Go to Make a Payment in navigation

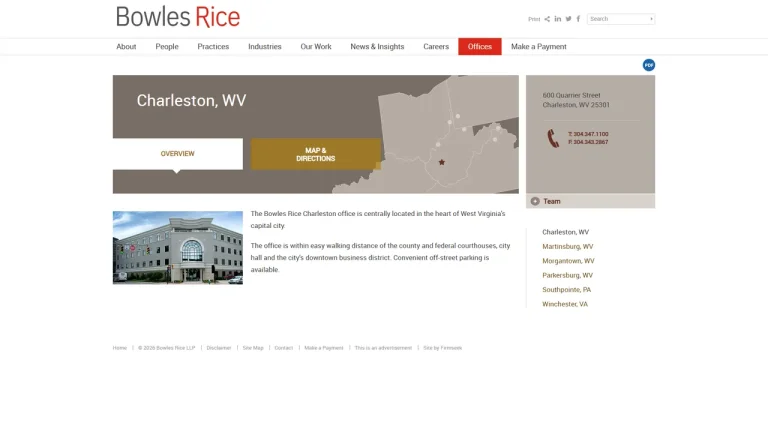539,47
